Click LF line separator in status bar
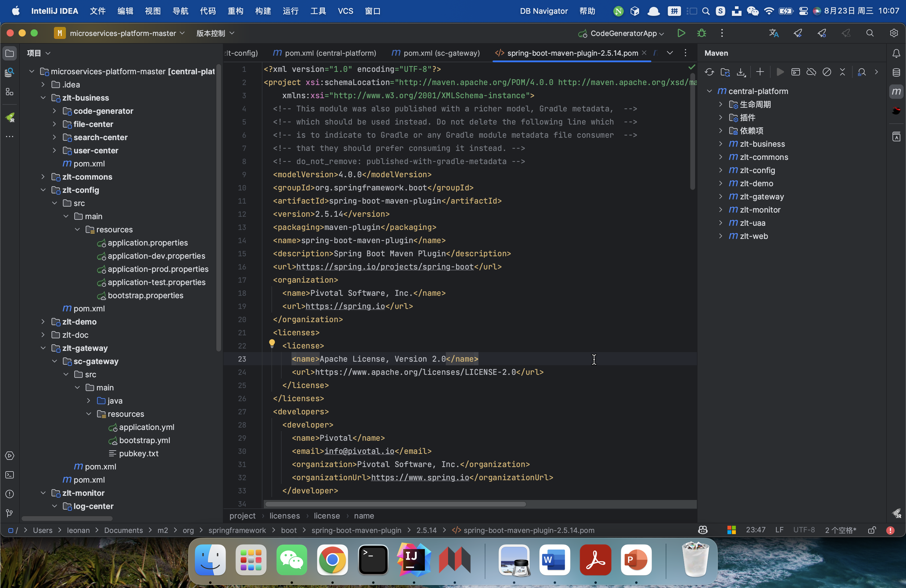The image size is (906, 588). tap(779, 530)
